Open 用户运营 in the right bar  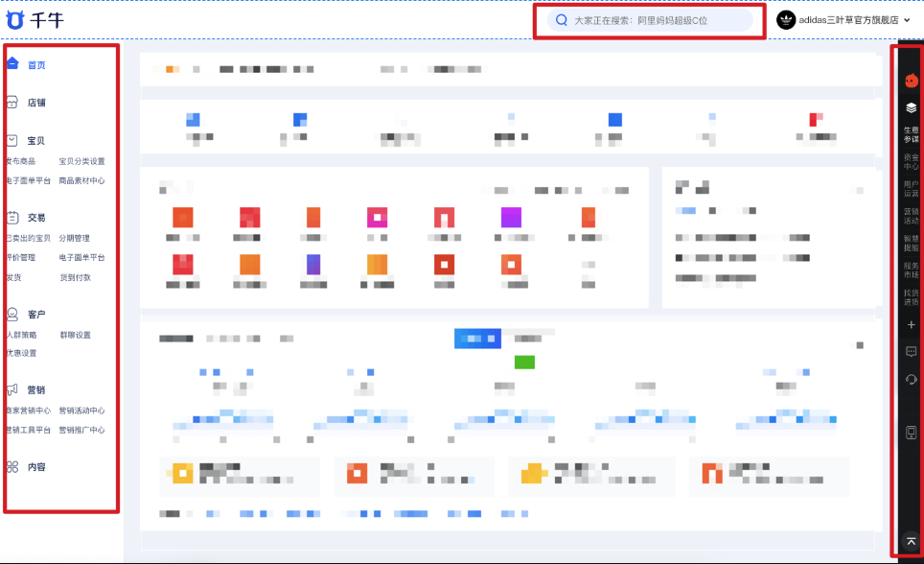pyautogui.click(x=911, y=189)
